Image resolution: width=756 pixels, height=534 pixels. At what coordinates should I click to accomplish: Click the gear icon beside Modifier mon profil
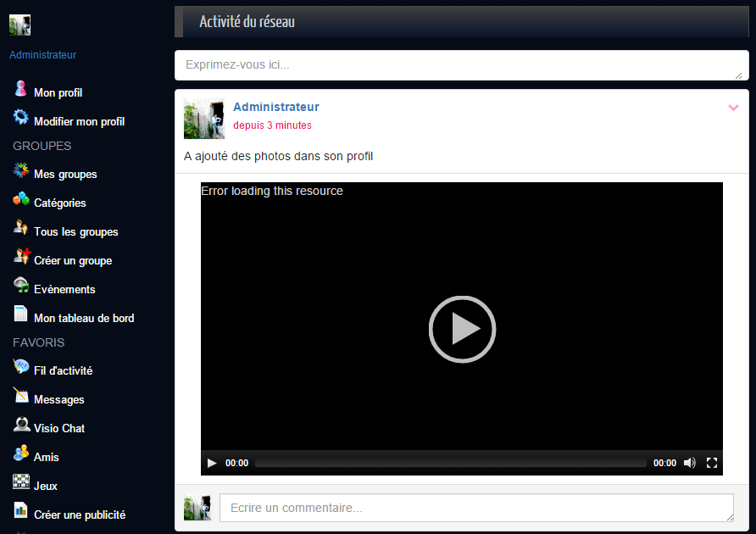click(20, 117)
